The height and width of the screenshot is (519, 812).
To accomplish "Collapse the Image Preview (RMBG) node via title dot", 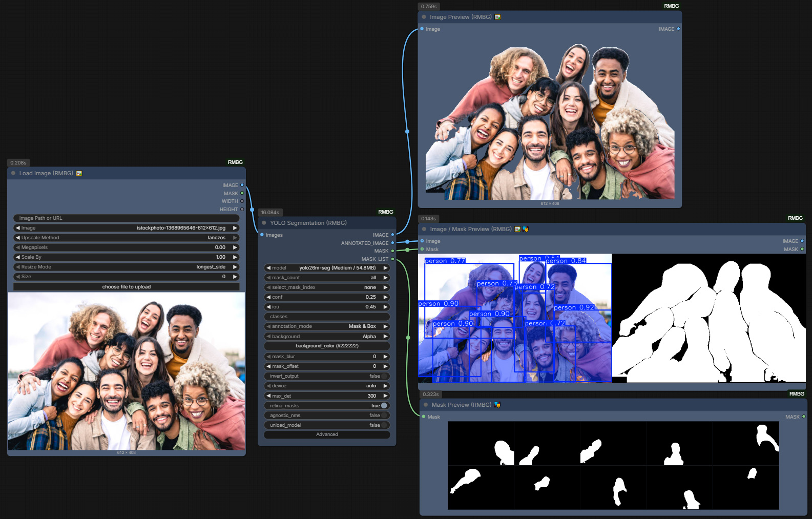I will coord(424,17).
